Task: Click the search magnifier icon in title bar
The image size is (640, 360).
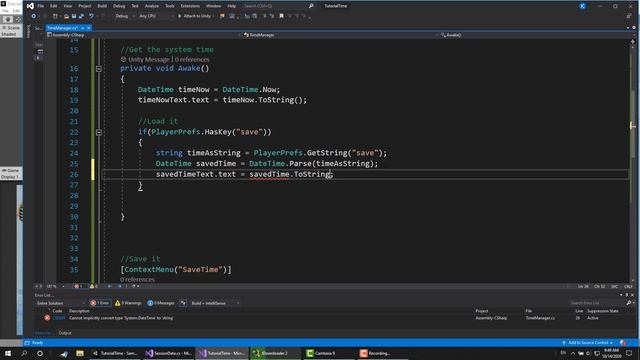Action: pos(311,6)
